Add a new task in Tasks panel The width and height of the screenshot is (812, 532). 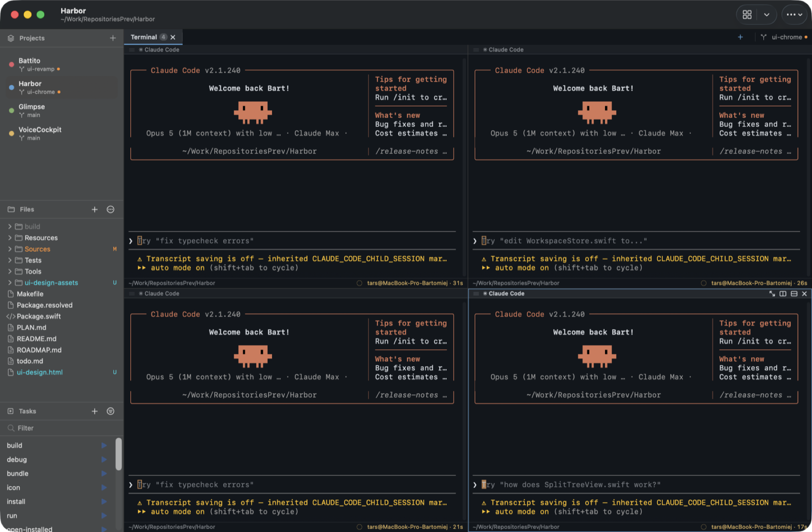pyautogui.click(x=95, y=411)
